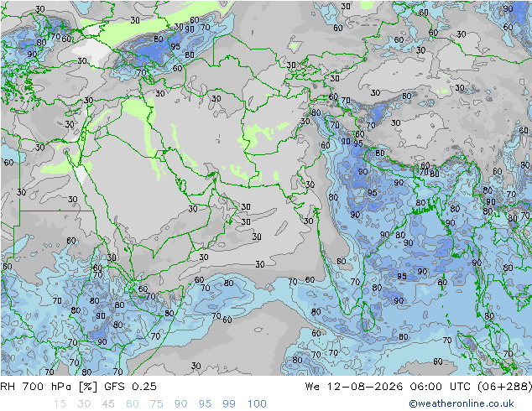The height and width of the screenshot is (411, 532).
Task: Select the legend value 60
Action: [x=133, y=404]
